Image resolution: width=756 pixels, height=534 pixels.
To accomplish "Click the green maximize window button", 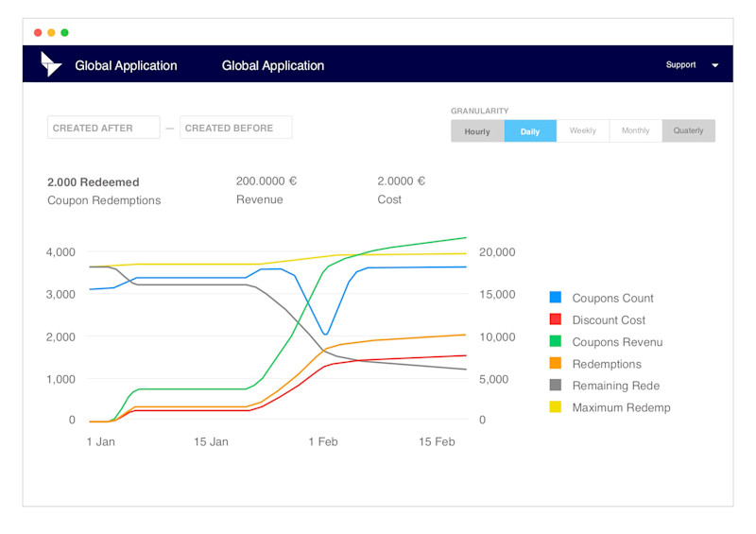I will pos(64,32).
